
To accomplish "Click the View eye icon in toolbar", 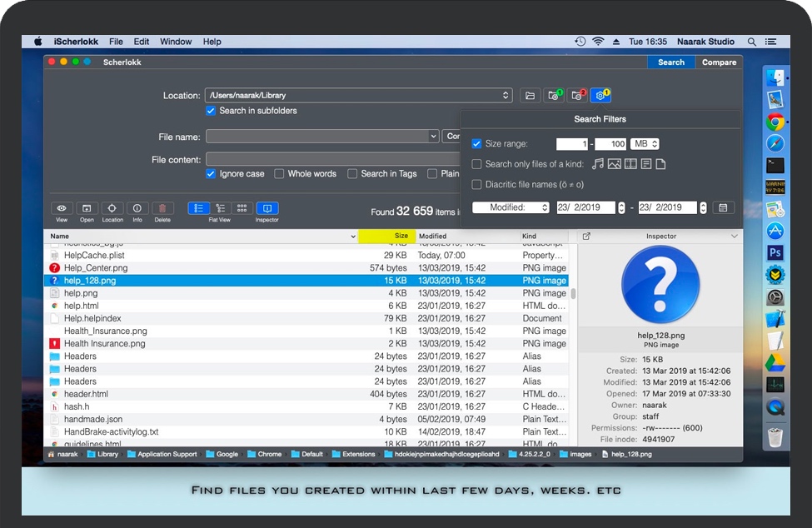I will click(x=62, y=209).
